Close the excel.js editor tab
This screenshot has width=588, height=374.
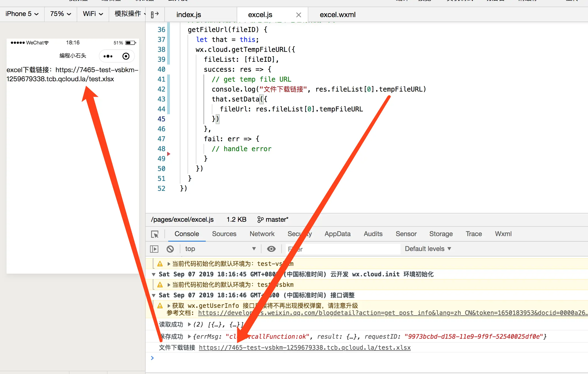pyautogui.click(x=298, y=15)
